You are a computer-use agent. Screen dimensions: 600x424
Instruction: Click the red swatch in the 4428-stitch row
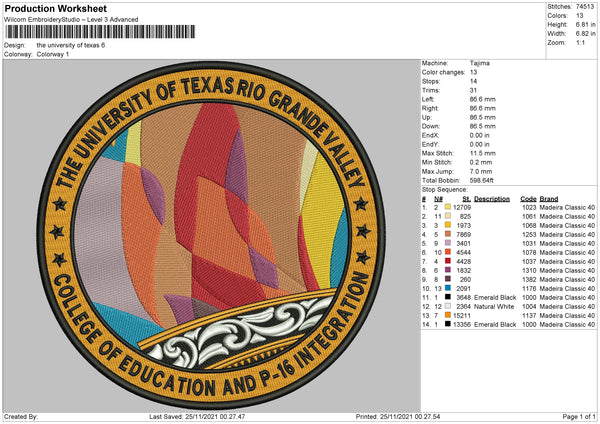click(x=448, y=261)
